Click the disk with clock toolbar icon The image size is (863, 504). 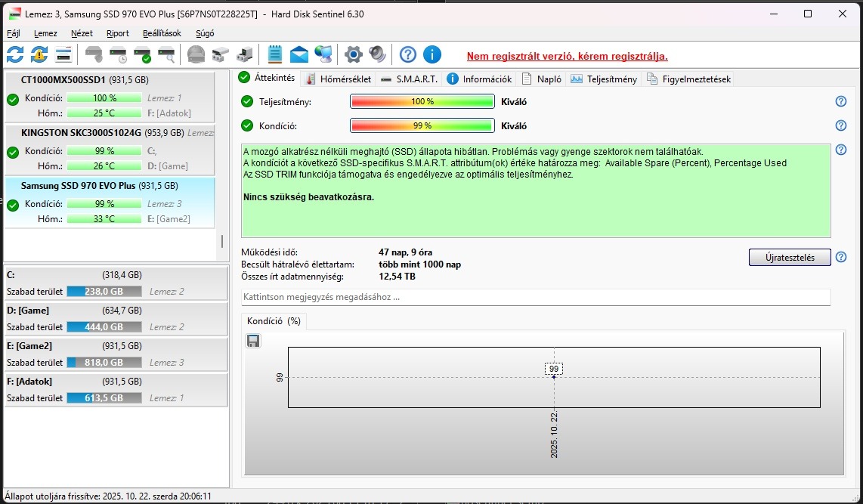coord(118,54)
